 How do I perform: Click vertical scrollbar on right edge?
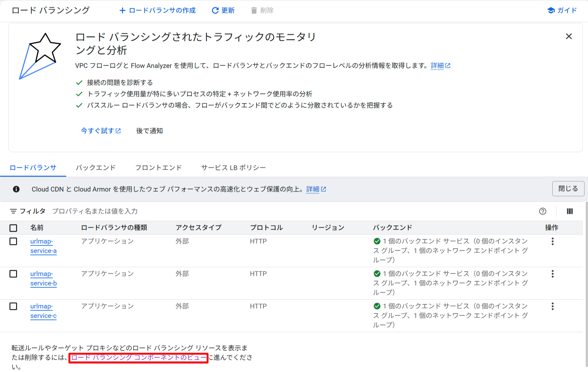point(586,284)
